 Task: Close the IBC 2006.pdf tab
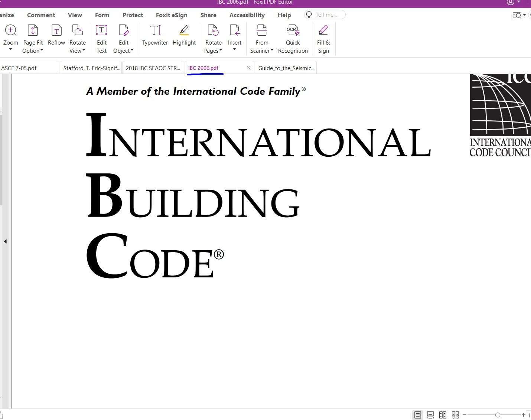coord(248,68)
